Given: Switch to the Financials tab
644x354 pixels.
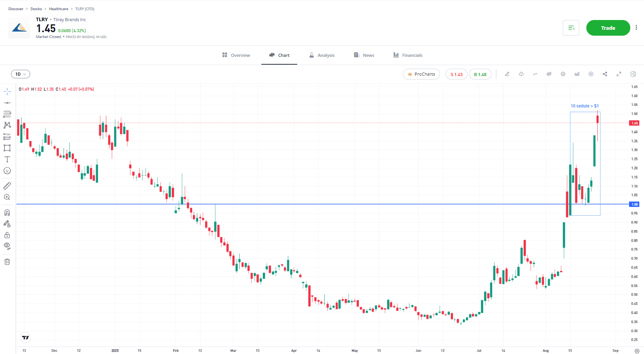Looking at the screenshot, I should (408, 55).
